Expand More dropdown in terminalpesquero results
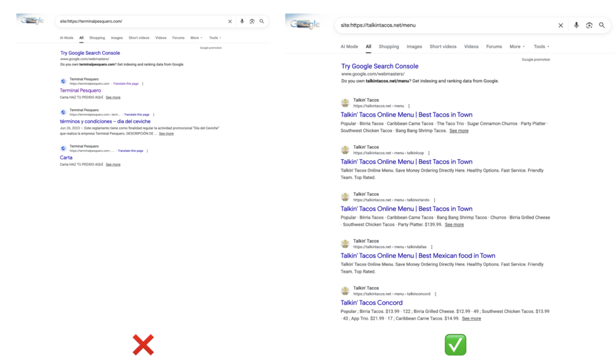 point(196,38)
